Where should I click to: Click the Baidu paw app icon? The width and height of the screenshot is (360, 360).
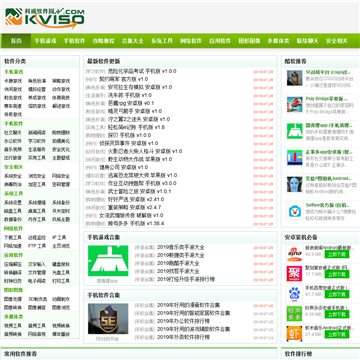point(294,293)
